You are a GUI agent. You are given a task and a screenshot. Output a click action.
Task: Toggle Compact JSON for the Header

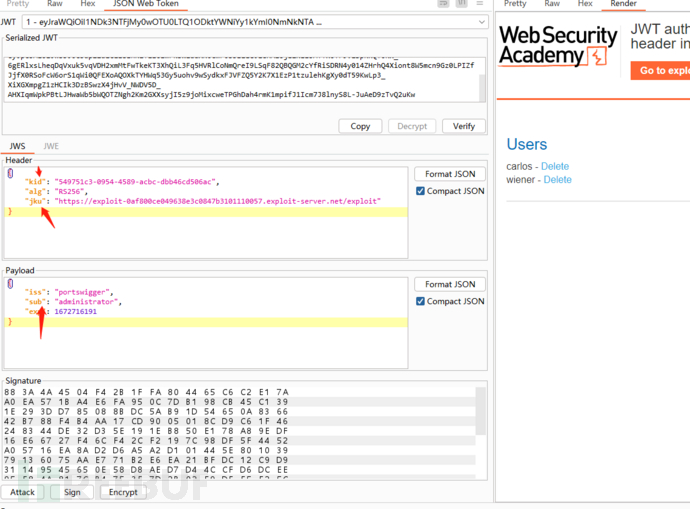420,191
